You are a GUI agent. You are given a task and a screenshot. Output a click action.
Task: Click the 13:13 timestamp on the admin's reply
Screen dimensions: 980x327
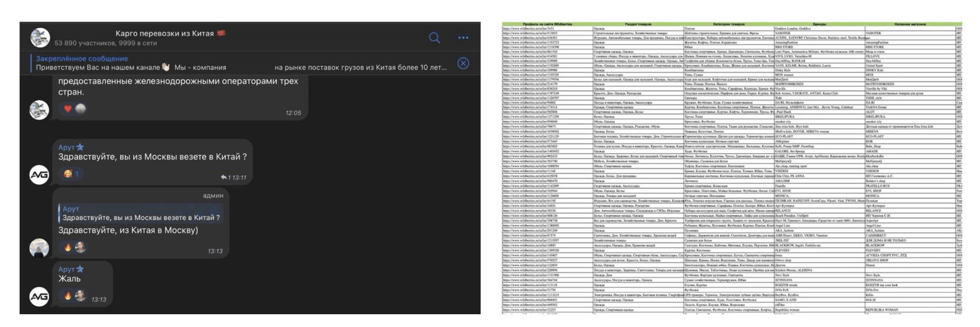point(215,251)
